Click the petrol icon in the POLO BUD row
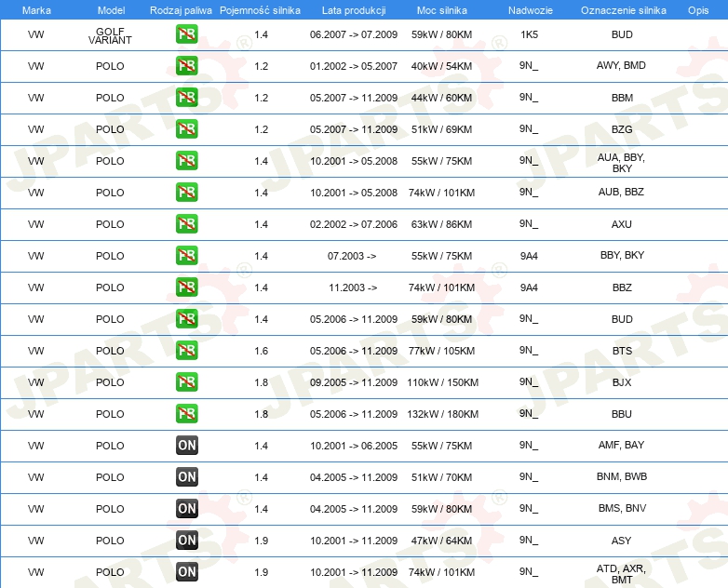 (186, 319)
